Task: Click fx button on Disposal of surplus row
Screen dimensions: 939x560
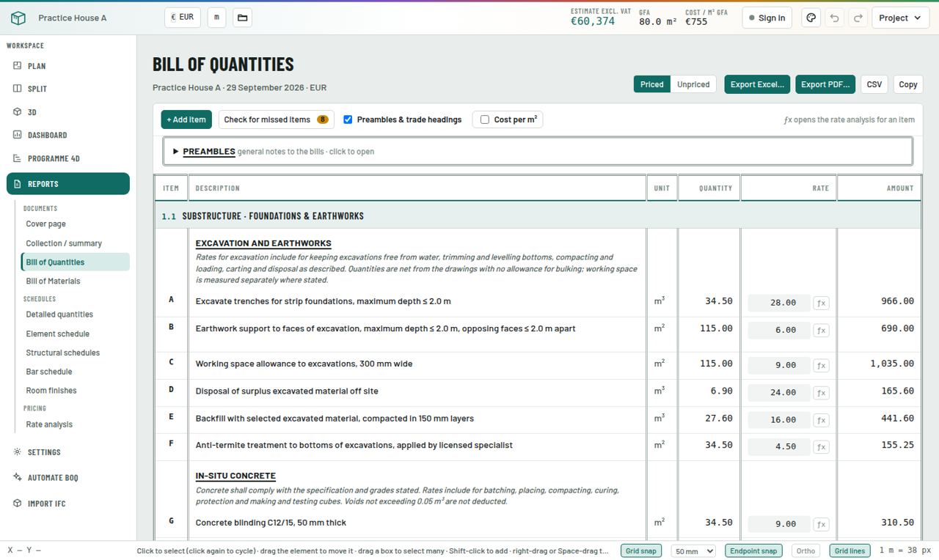Action: point(821,393)
